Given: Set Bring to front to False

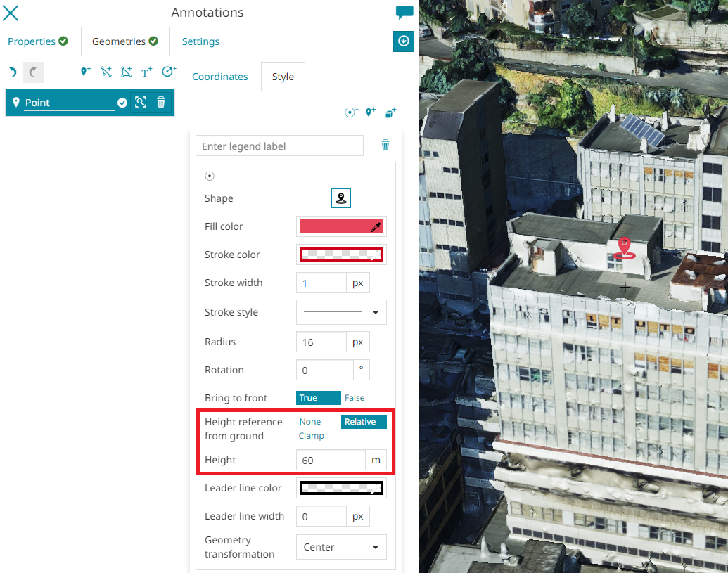Looking at the screenshot, I should (x=355, y=398).
